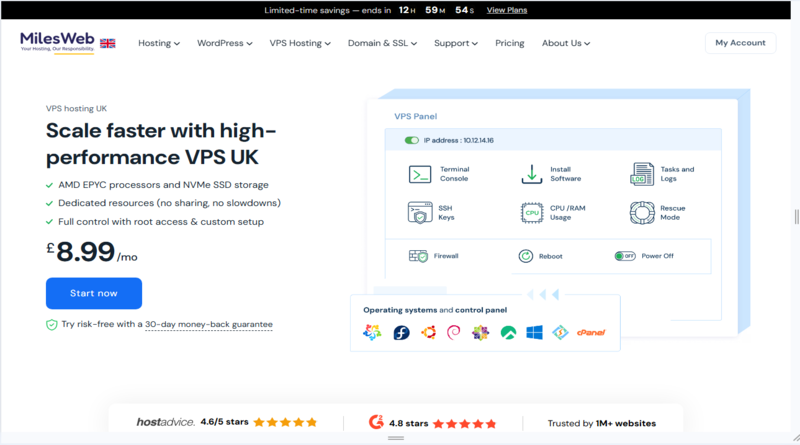Viewport: 800px width, 445px height.
Task: Click the 'Trusted by 1M+ websites' text
Action: tap(602, 424)
